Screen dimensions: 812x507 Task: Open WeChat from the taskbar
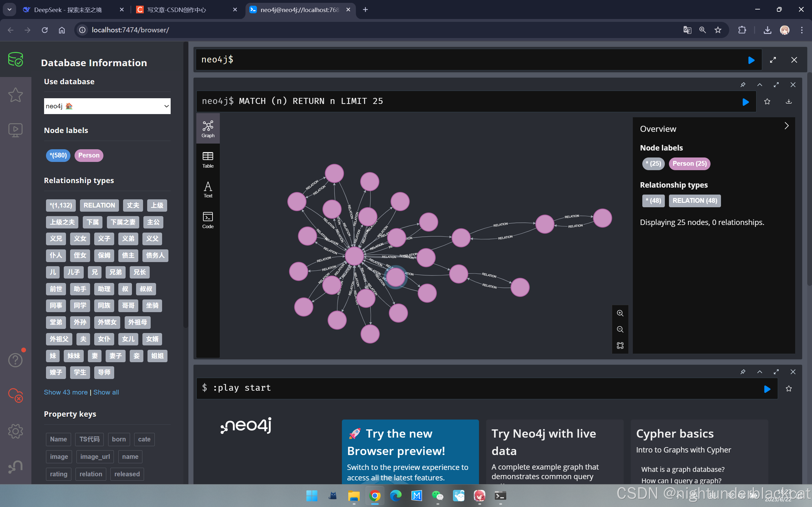[437, 496]
